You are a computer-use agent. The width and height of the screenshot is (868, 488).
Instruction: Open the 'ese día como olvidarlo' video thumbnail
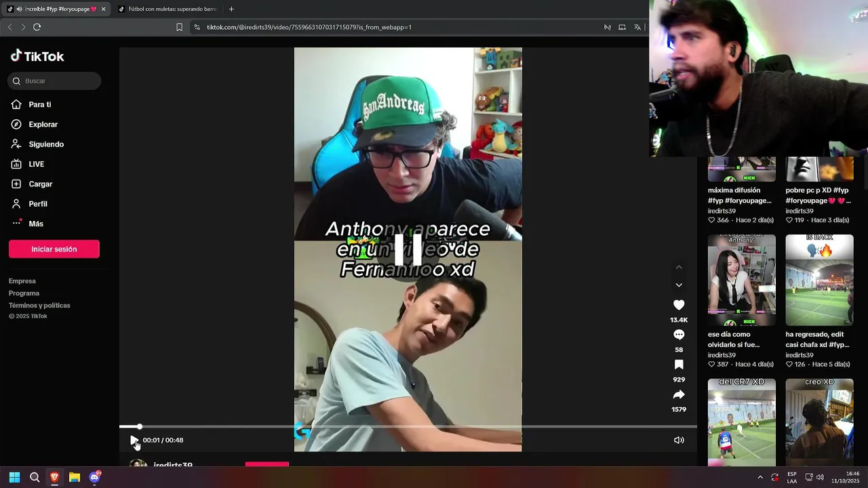(x=742, y=280)
